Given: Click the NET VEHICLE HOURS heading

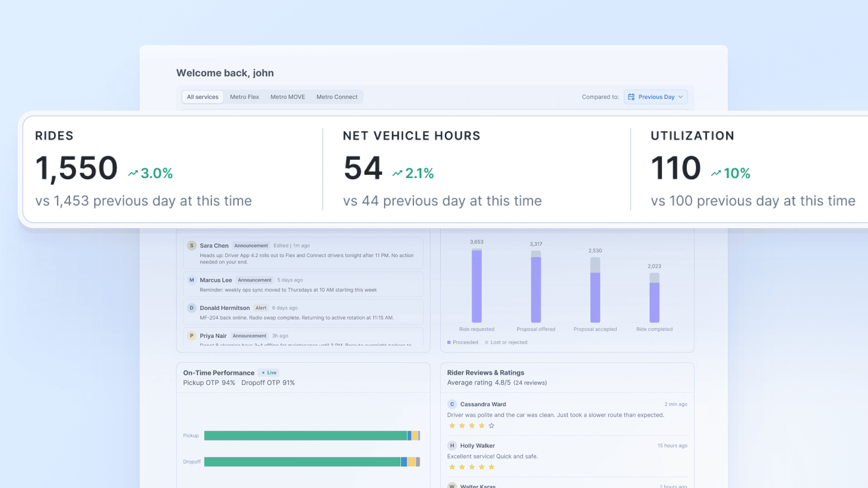Looking at the screenshot, I should pos(411,136).
